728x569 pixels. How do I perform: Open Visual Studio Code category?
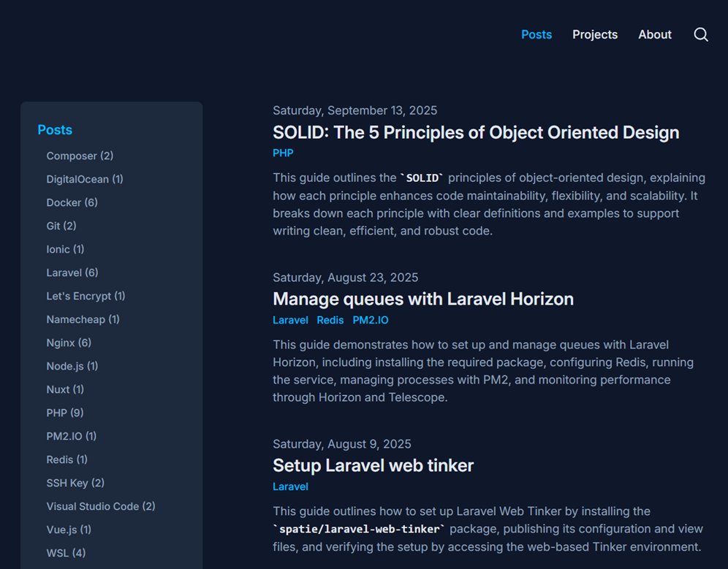click(100, 506)
